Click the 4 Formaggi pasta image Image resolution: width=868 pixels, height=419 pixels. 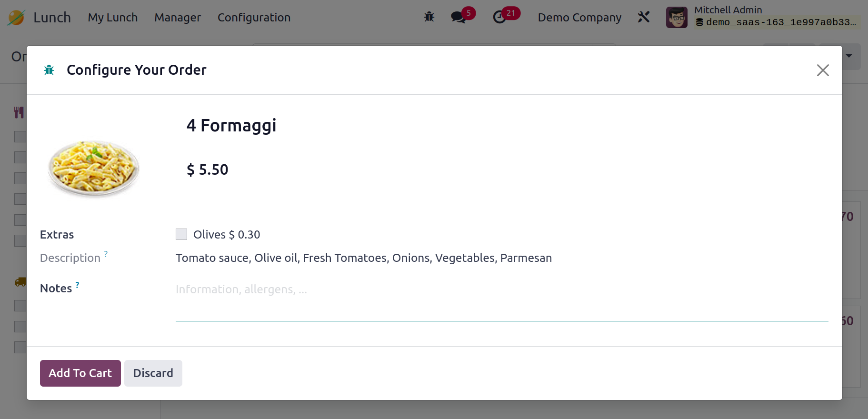(x=94, y=168)
